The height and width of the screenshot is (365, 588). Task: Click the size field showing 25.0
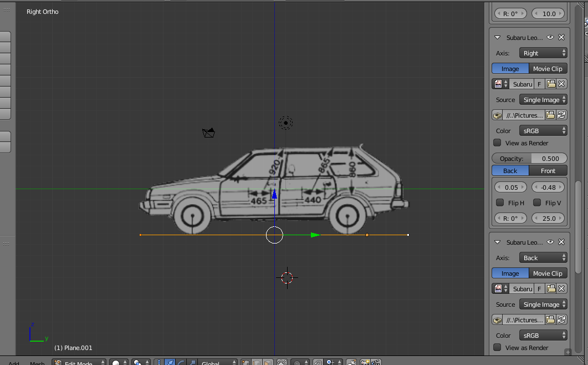(548, 218)
